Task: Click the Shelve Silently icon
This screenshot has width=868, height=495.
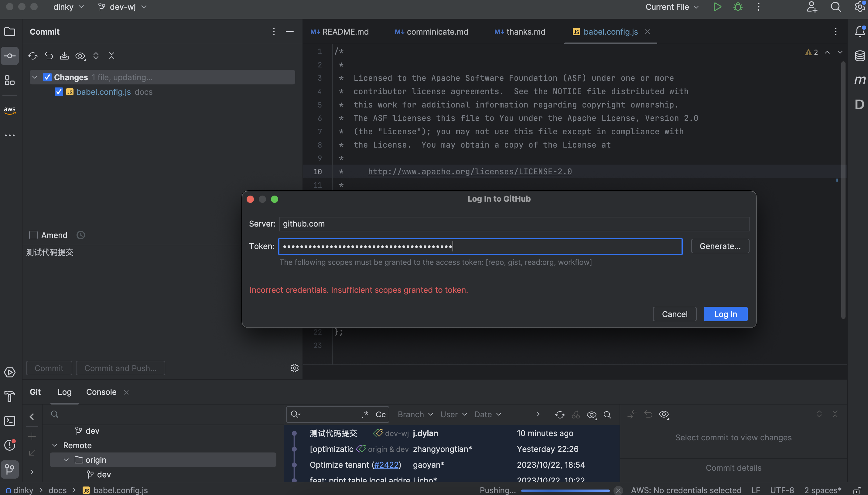Action: [x=64, y=56]
